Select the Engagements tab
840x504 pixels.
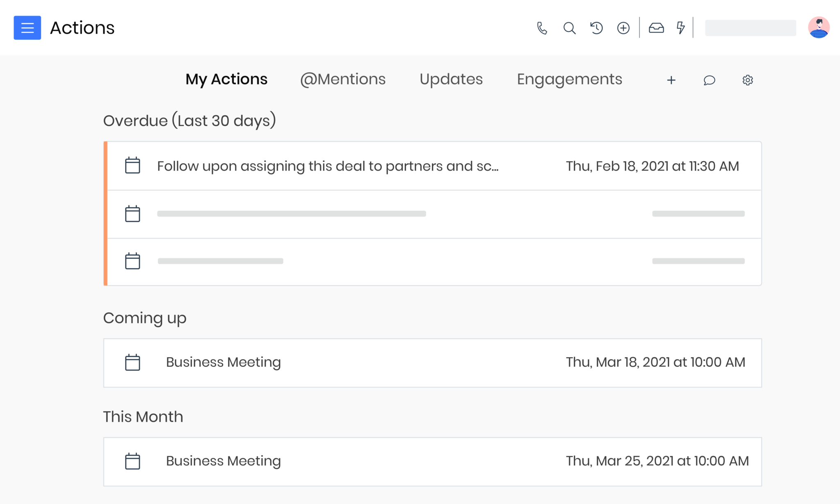(x=569, y=79)
